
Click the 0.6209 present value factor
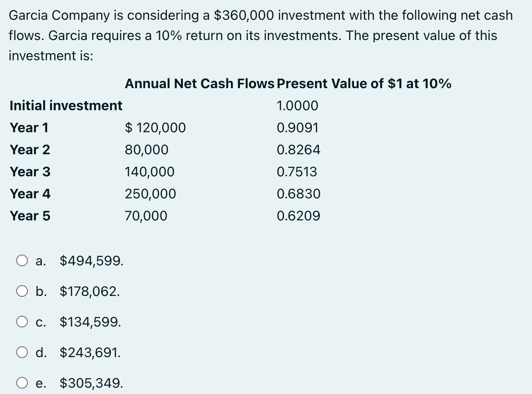[298, 216]
